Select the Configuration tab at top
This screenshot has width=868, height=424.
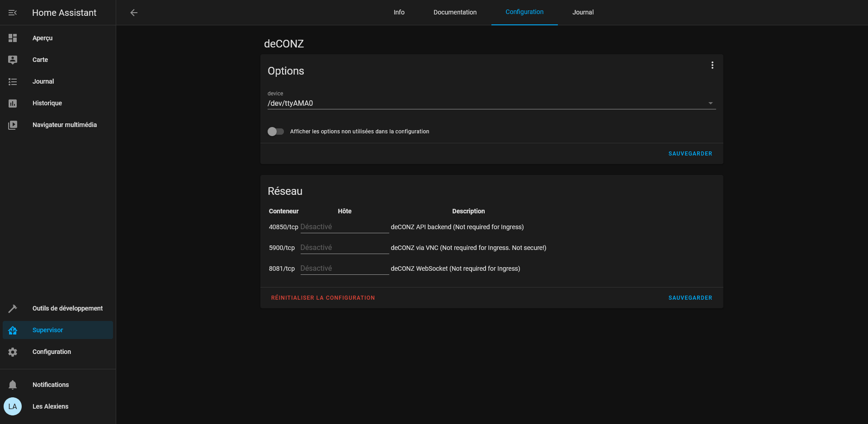pyautogui.click(x=524, y=12)
